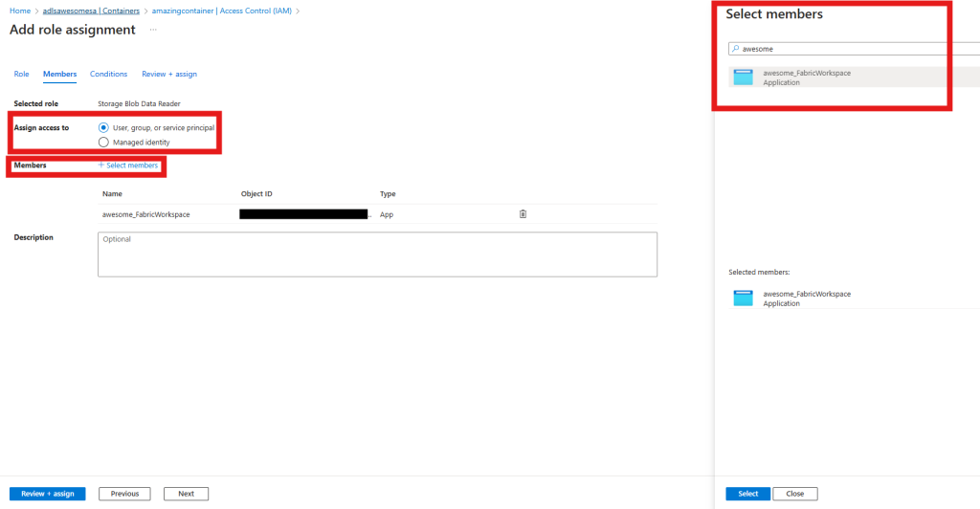Click awesome_FabricWorkspace name in members table
Image resolution: width=980 pixels, height=509 pixels.
(x=145, y=214)
